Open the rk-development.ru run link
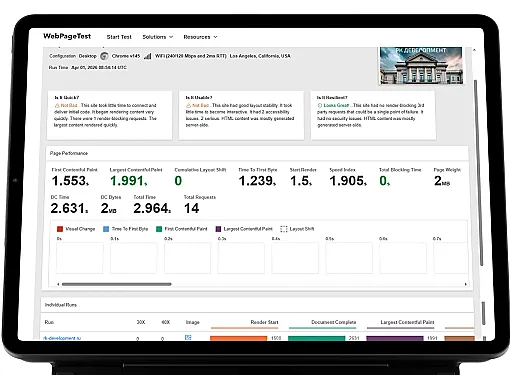510x375 pixels. [62, 338]
